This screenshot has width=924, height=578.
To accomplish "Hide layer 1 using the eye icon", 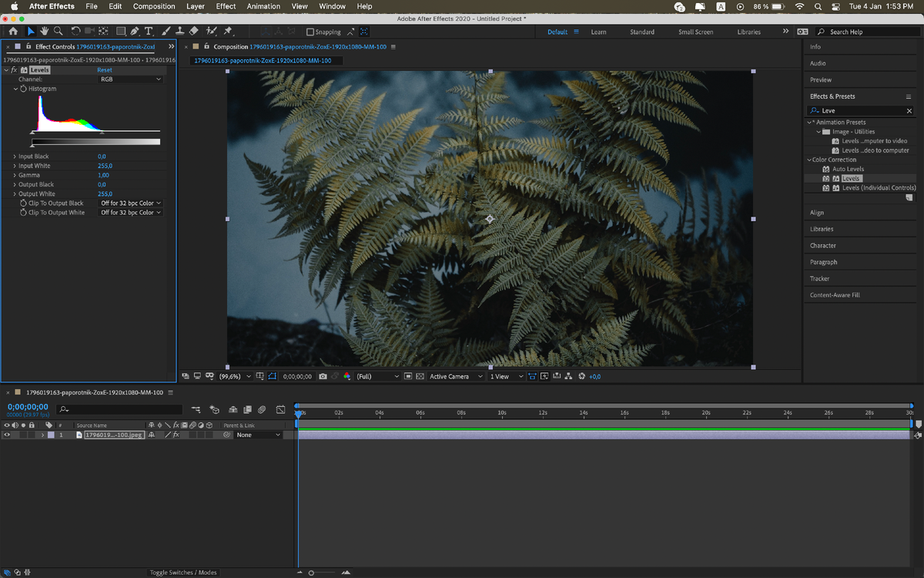I will 7,435.
